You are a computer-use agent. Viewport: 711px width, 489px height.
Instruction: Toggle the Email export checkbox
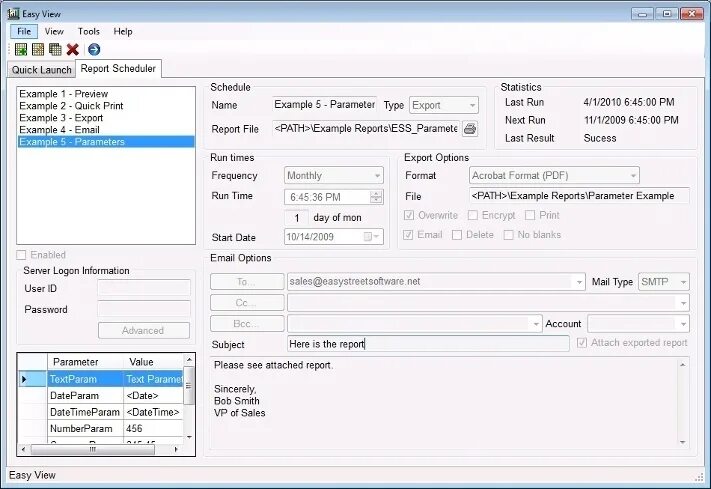[x=408, y=235]
